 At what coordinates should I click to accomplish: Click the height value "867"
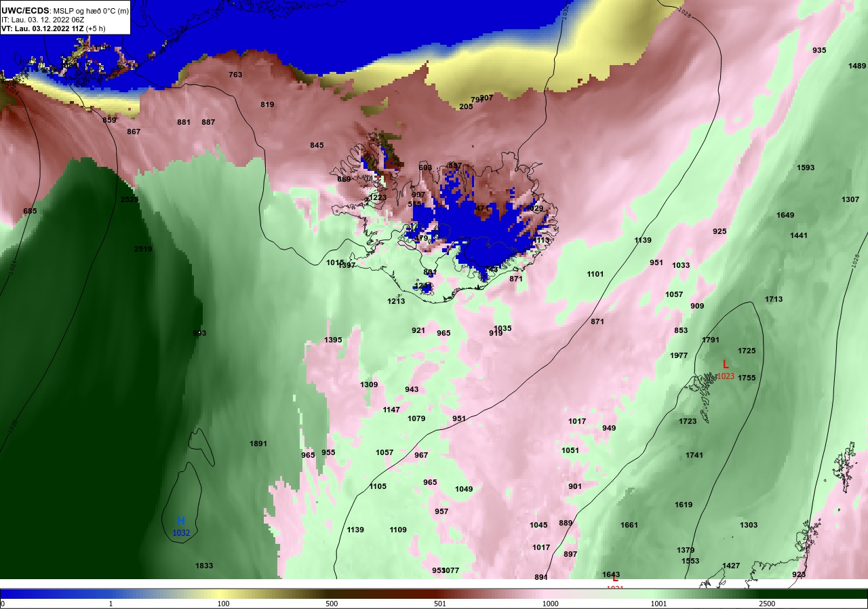(x=134, y=132)
